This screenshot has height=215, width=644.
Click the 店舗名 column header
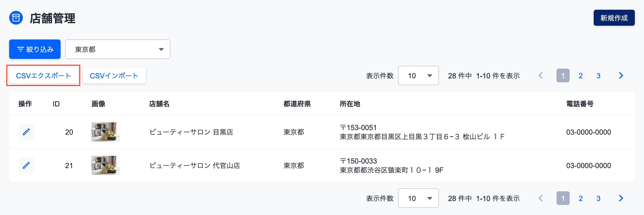click(159, 104)
